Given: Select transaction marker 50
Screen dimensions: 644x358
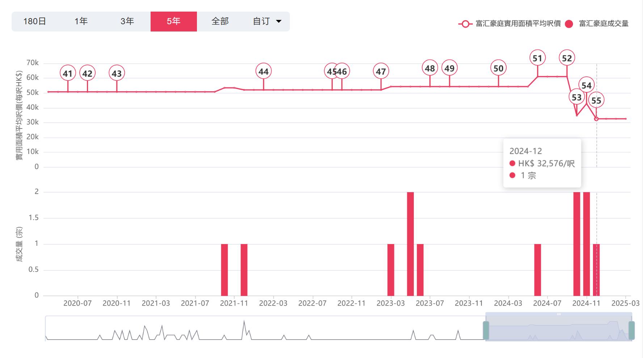Looking at the screenshot, I should pyautogui.click(x=498, y=68).
